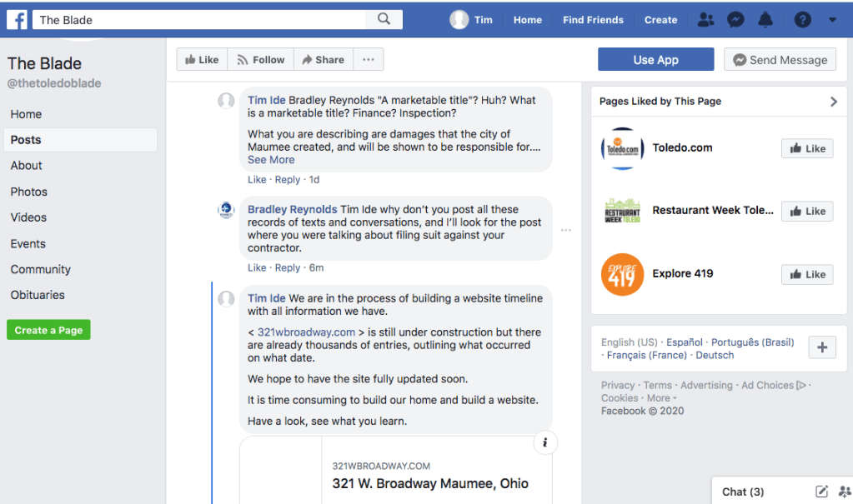Select Photos in the left sidebar

29,192
